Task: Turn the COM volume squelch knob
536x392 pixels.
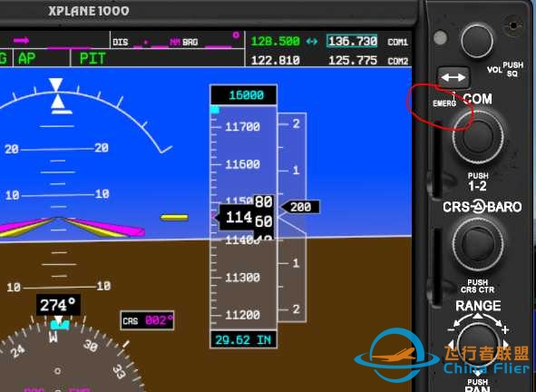Action: 477,41
